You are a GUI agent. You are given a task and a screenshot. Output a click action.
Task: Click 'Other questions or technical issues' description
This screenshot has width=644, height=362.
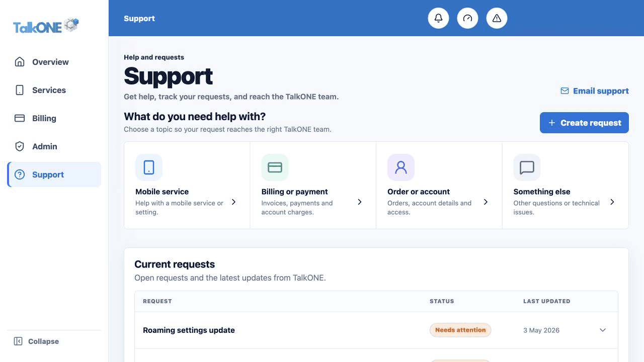556,208
